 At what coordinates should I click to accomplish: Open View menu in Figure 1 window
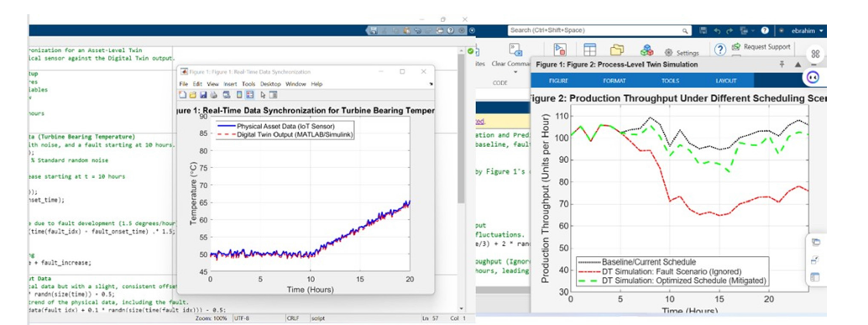tap(213, 84)
